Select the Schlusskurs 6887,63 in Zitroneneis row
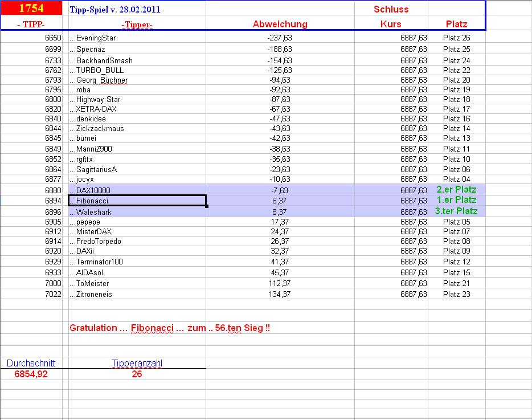 tap(391, 294)
